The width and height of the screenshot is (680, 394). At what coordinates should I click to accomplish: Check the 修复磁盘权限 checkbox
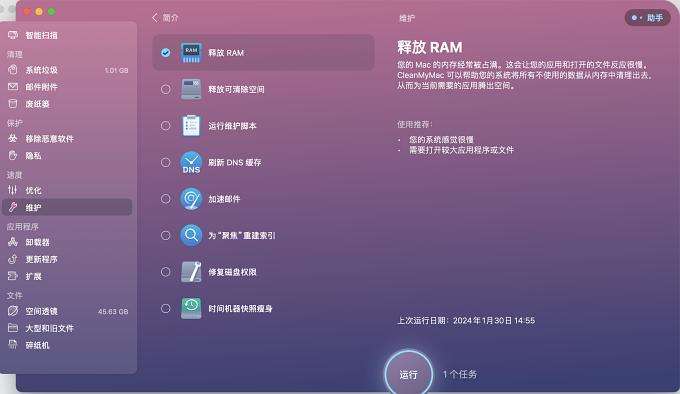pyautogui.click(x=166, y=272)
